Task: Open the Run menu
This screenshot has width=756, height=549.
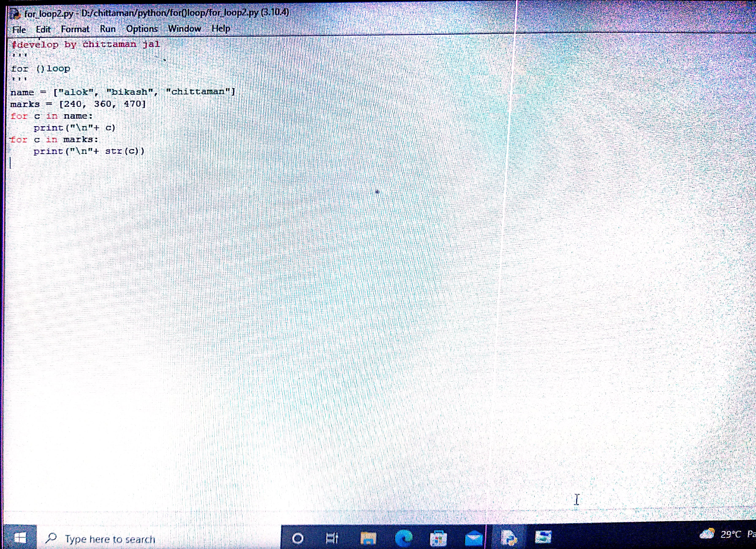Action: [108, 29]
